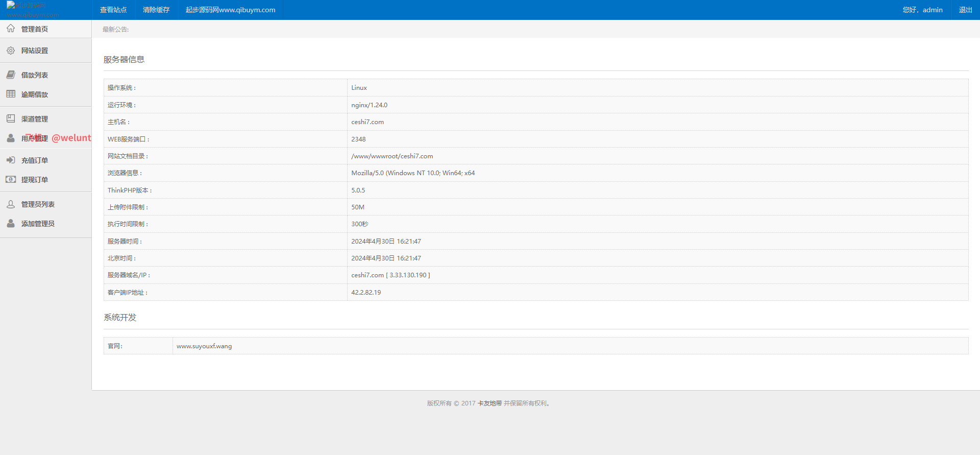The height and width of the screenshot is (455, 980).
Task: Open the 逾期借款 sidebar entry
Action: (35, 94)
